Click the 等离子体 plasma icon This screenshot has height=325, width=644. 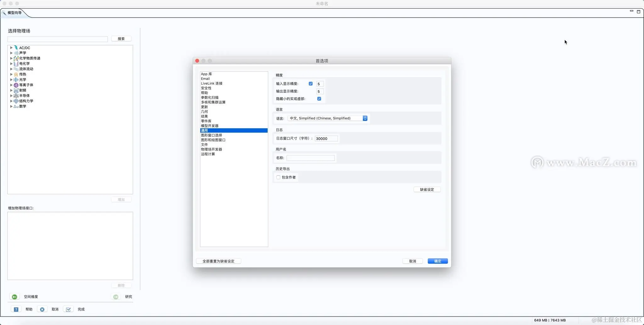point(16,85)
